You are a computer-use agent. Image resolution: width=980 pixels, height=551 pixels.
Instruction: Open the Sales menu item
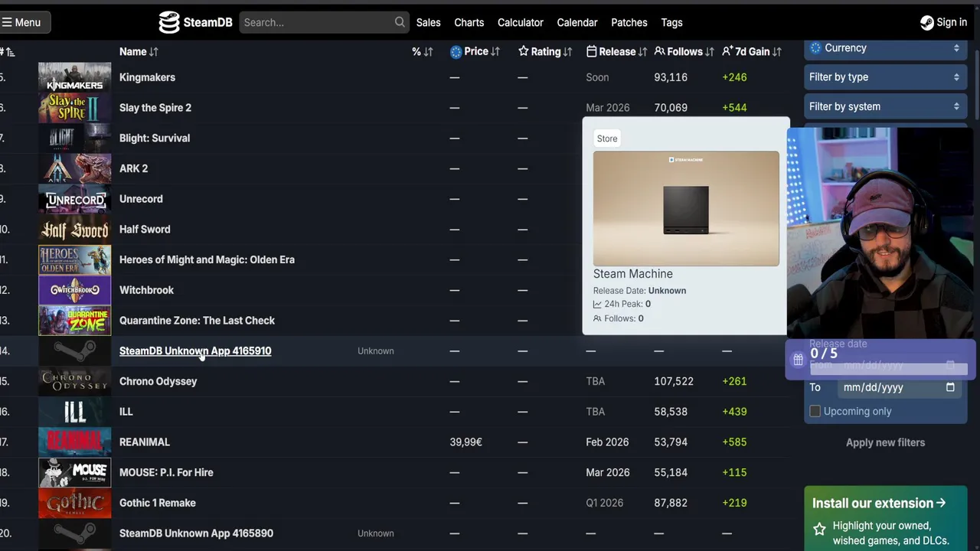pos(428,22)
